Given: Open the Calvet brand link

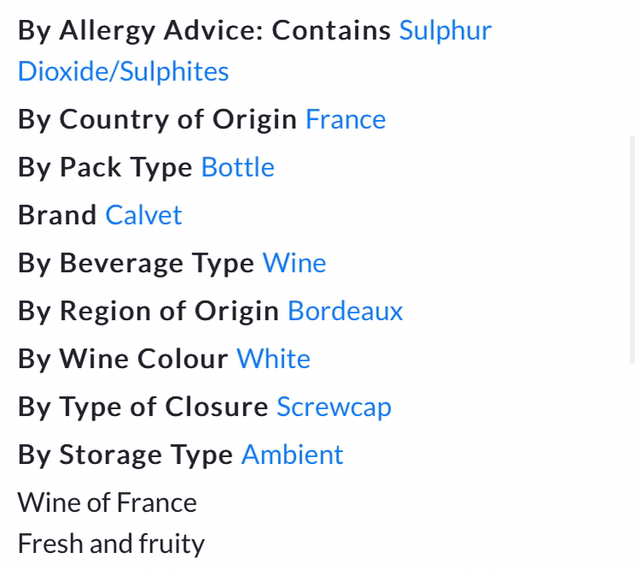Looking at the screenshot, I should pos(144,215).
